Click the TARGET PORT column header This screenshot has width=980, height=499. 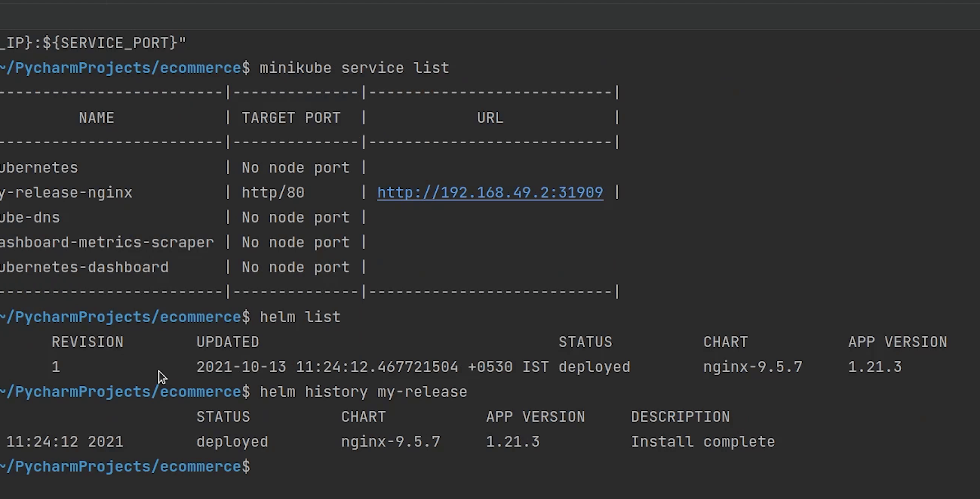click(291, 118)
